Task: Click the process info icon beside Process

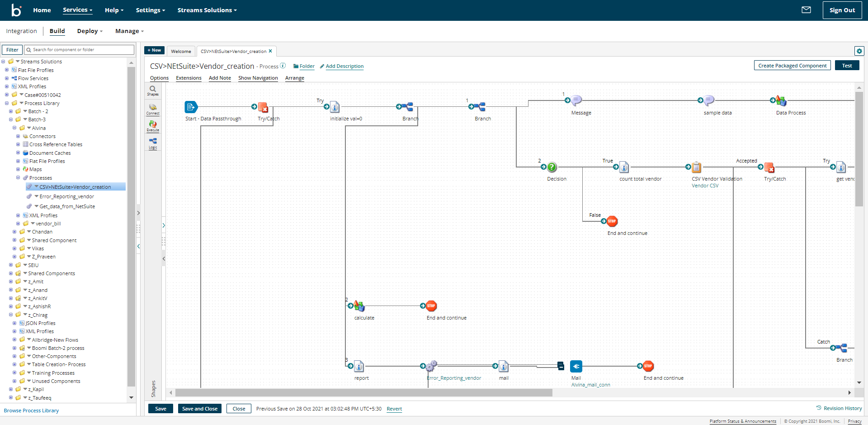Action: [x=283, y=66]
